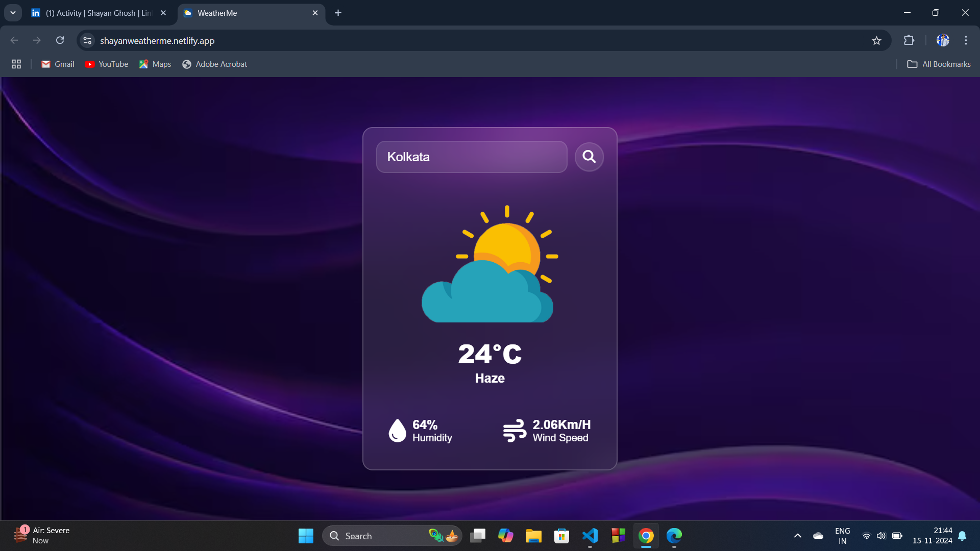Open the Chrome apps grid icon

pos(16,64)
